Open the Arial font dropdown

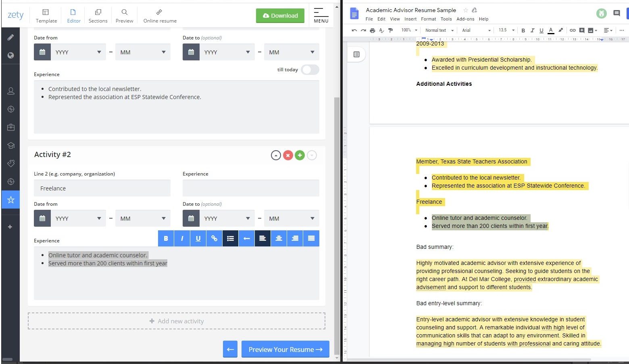pyautogui.click(x=476, y=30)
